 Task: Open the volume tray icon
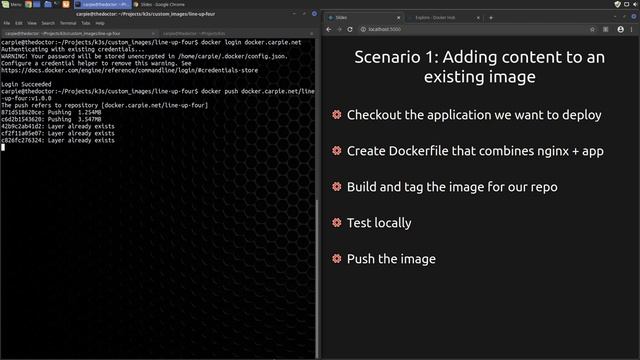pos(636,4)
